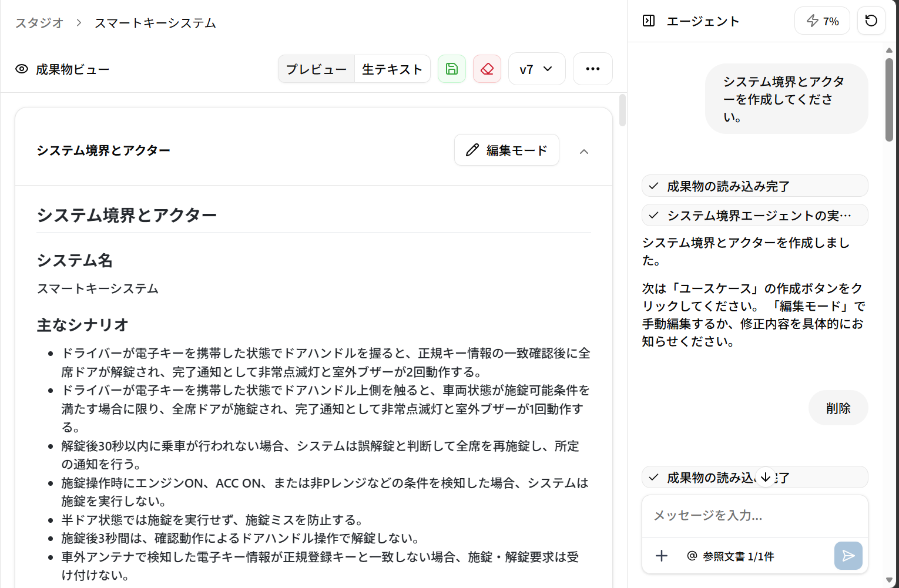Click the スマートキーシステム breadcrumb
899x588 pixels.
(x=155, y=23)
